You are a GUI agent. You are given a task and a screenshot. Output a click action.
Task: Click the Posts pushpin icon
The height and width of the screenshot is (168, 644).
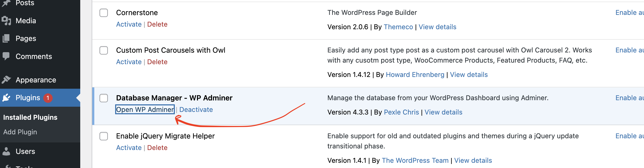[x=6, y=3]
